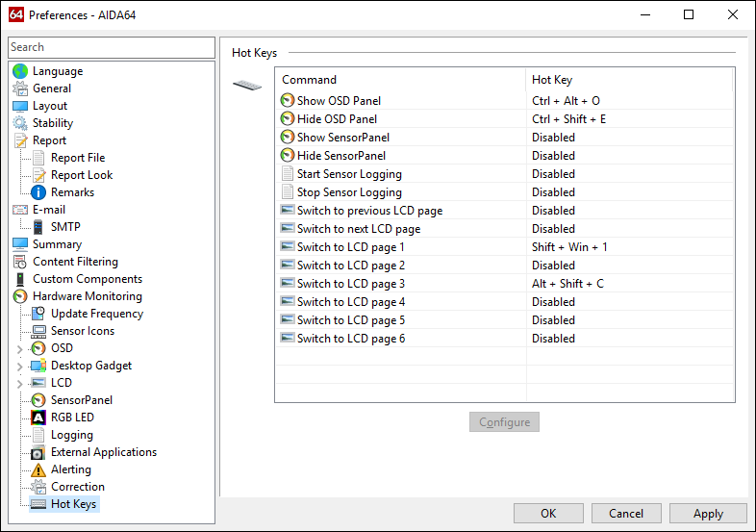Viewport: 756px width, 532px height.
Task: Expand the LCD tree node
Action: click(x=19, y=383)
